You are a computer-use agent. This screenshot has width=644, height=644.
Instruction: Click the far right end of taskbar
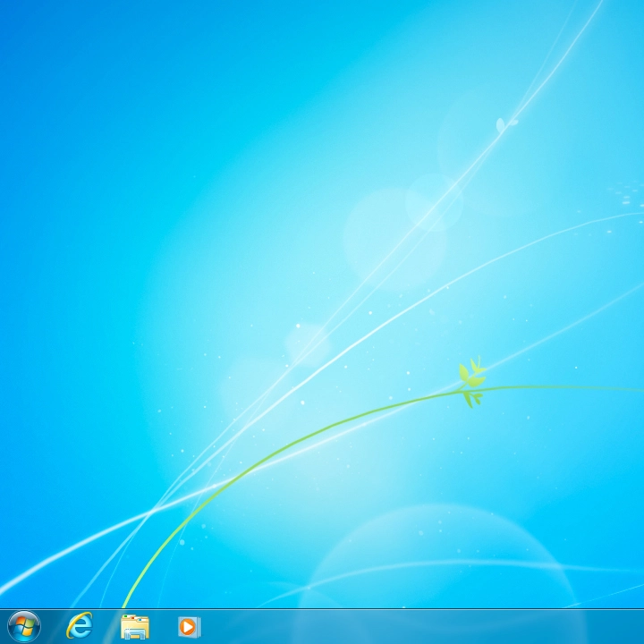tap(635, 626)
